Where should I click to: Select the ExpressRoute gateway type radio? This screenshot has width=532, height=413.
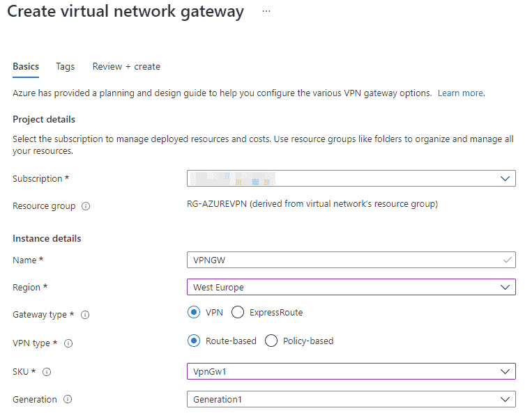click(238, 312)
